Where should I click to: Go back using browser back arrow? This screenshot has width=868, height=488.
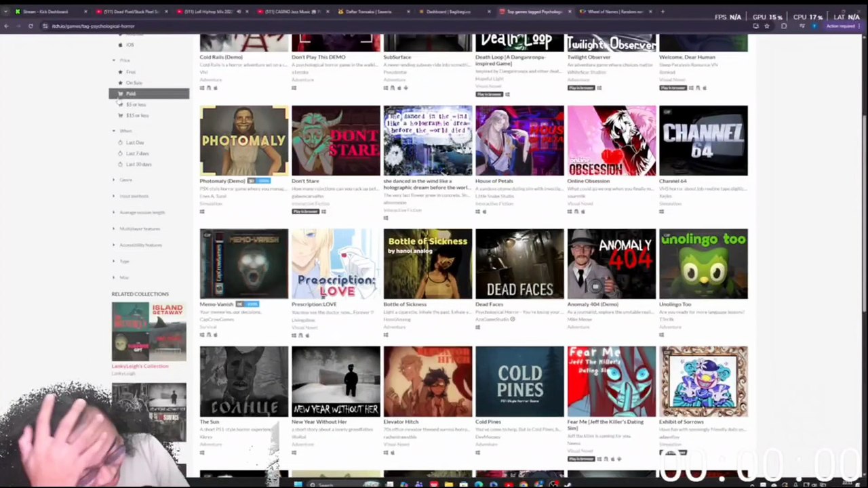point(6,26)
